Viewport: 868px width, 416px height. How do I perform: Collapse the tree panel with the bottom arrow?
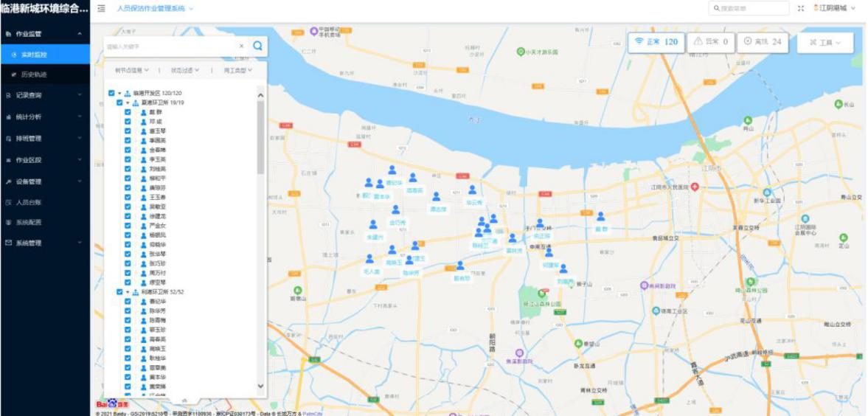[184, 401]
